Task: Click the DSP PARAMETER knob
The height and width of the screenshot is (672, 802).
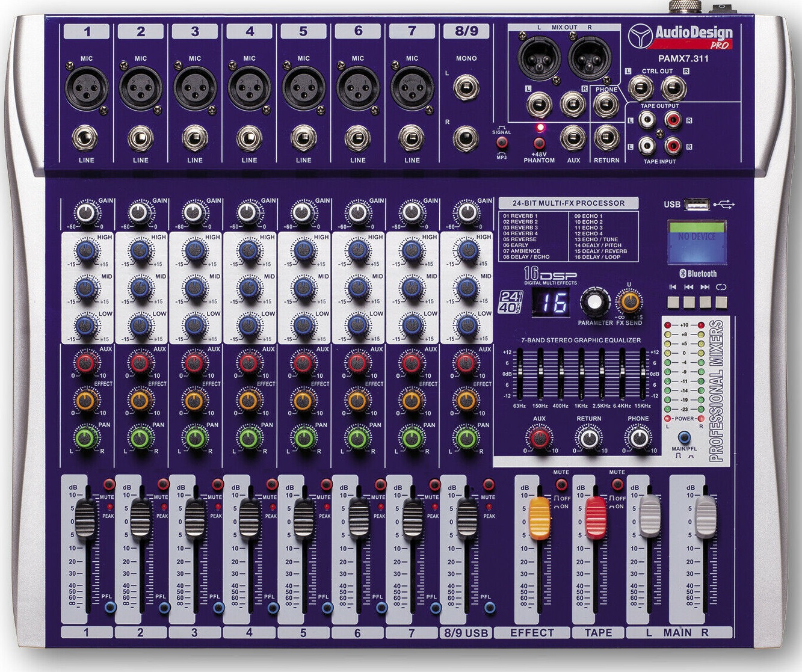Action: click(594, 303)
